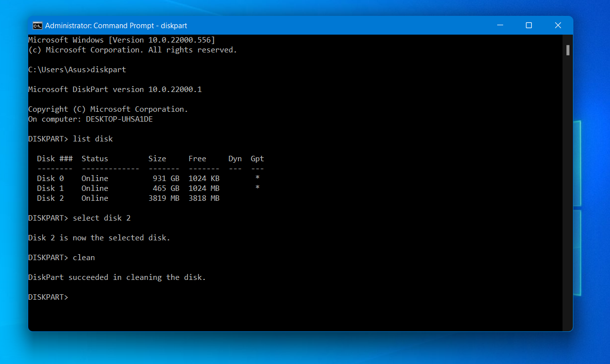Click 'Disk 2 is now the selected disk.'
The width and height of the screenshot is (610, 364).
(99, 238)
